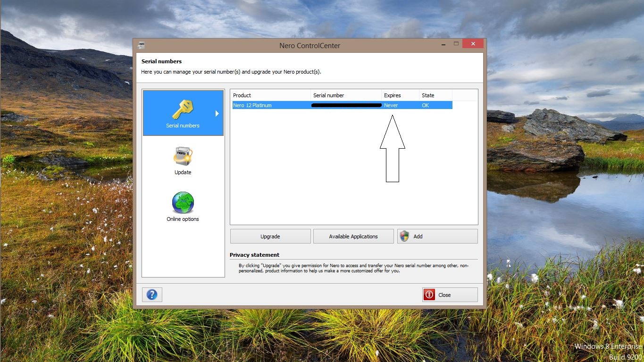
Task: Close the ControlCenter via Close button
Action: [x=450, y=295]
